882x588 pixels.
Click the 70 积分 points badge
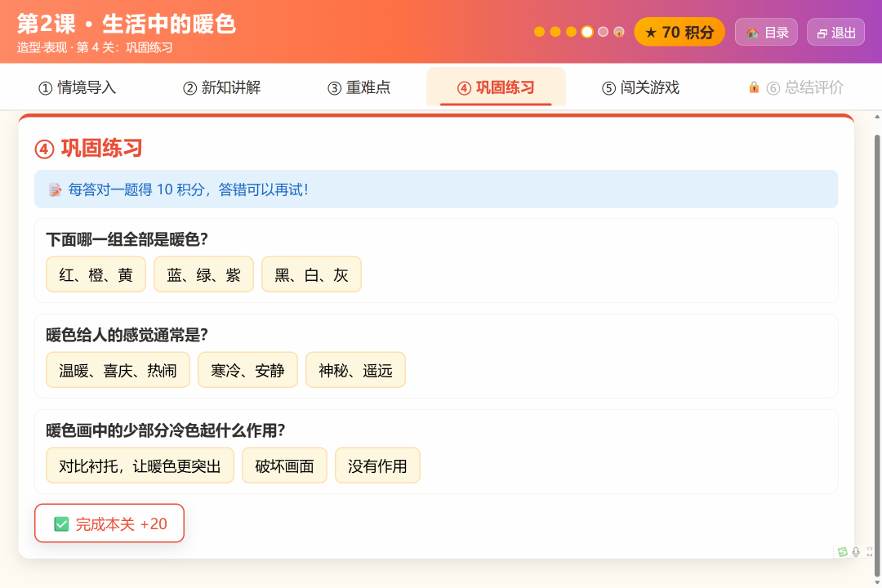[x=679, y=32]
